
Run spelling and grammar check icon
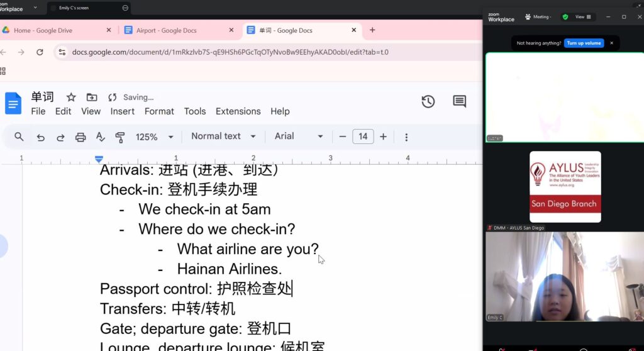point(100,136)
